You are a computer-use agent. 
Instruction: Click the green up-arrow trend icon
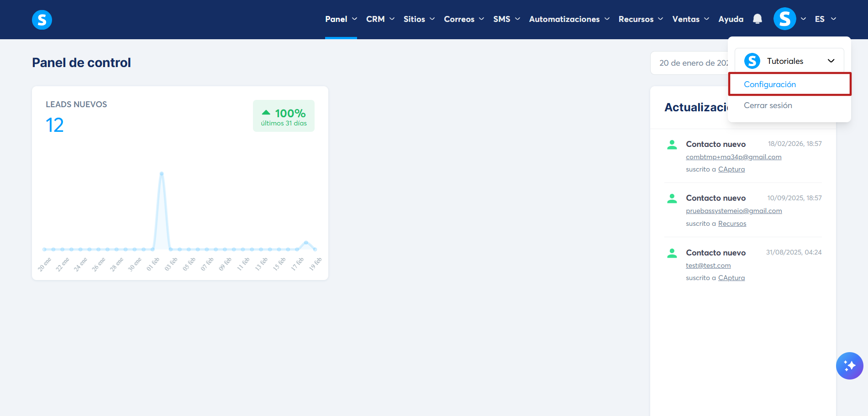coord(266,112)
